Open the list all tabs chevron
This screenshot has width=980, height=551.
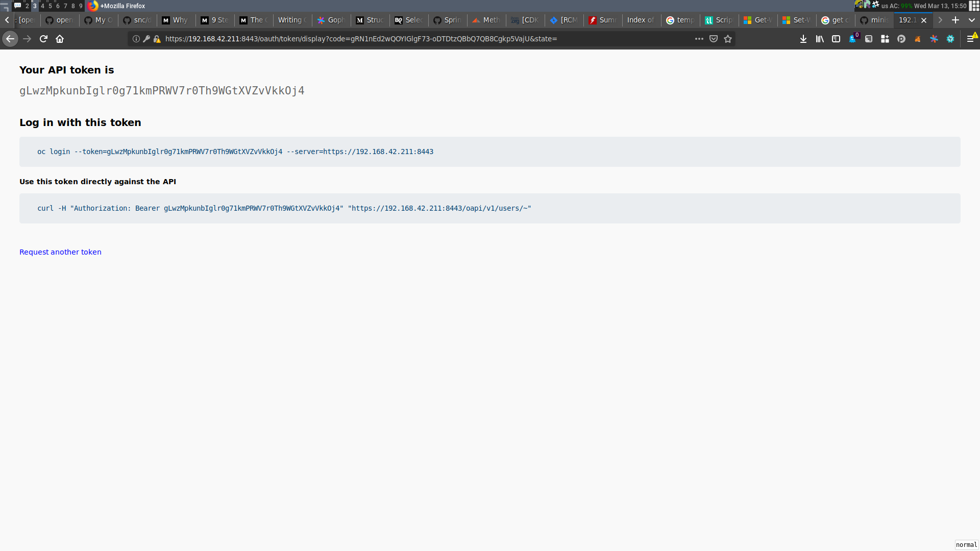click(x=972, y=20)
